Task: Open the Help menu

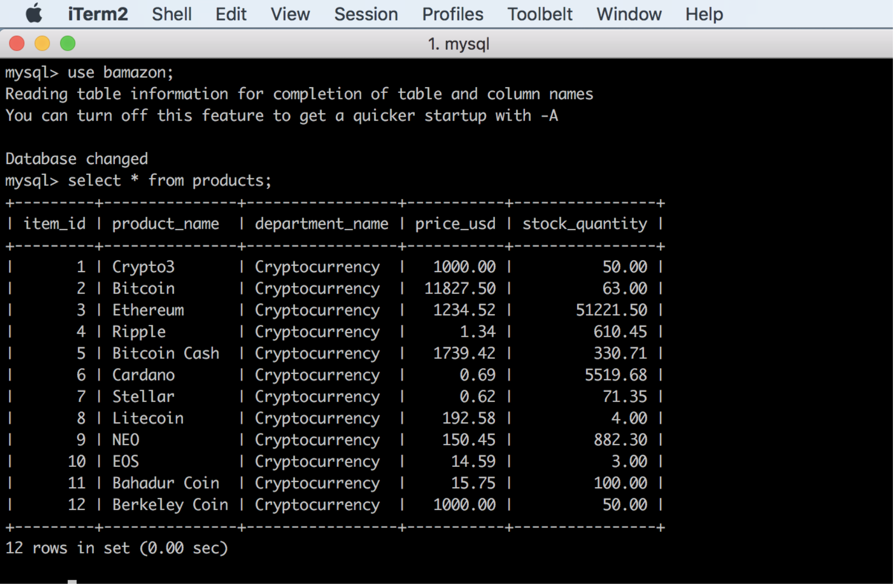Action: pos(704,14)
